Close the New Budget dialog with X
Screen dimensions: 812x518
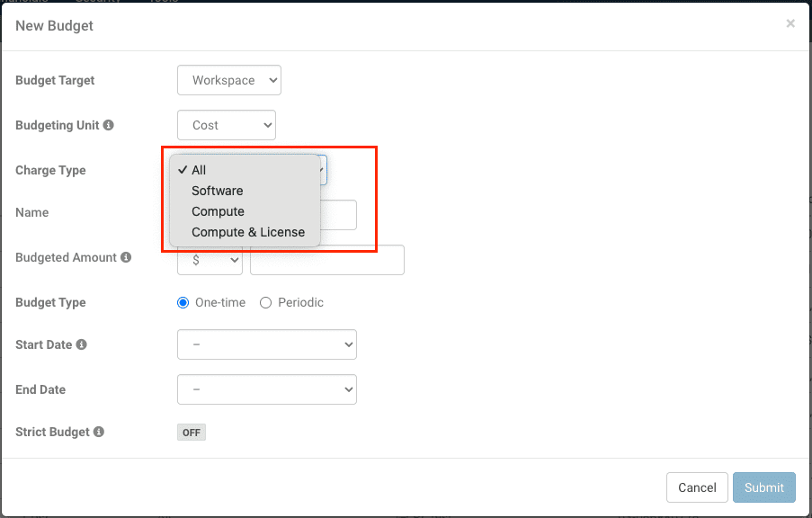tap(790, 24)
